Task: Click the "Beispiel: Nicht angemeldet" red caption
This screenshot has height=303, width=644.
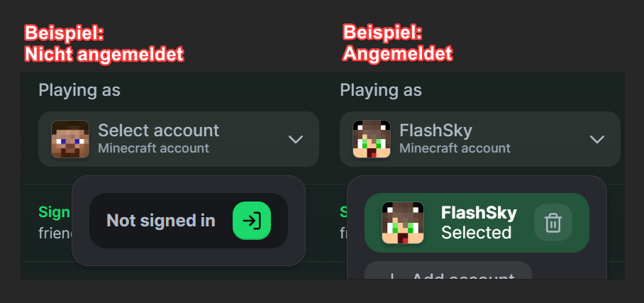Action: 104,43
